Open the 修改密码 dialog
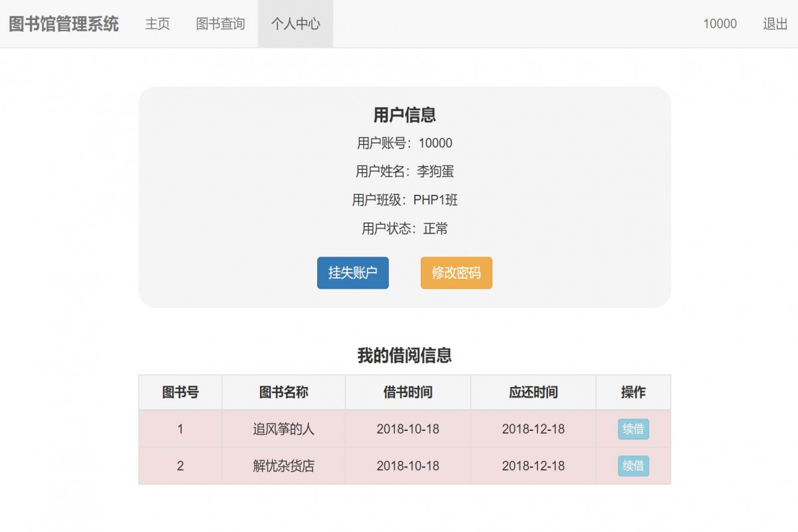The image size is (798, 532). (456, 273)
